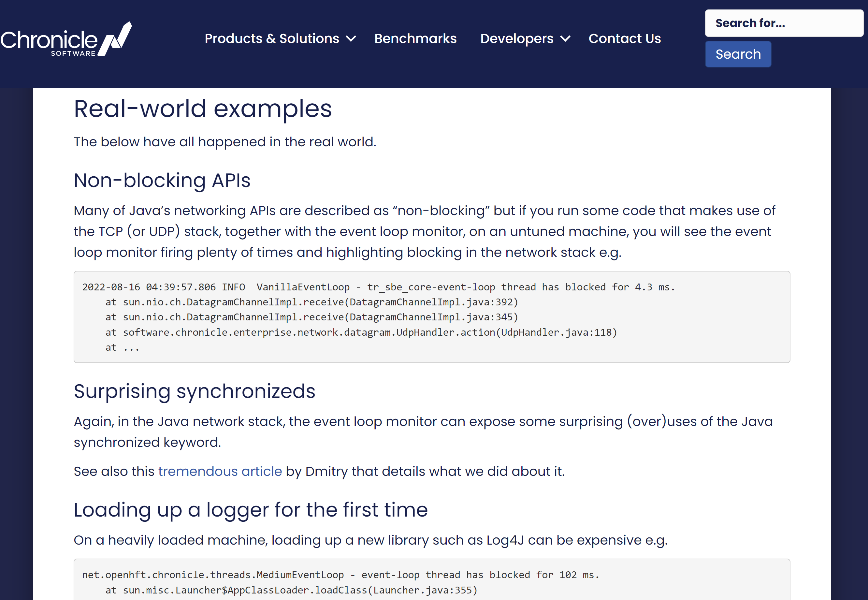Click the MediumEventLoop log line in code block

tap(340, 575)
